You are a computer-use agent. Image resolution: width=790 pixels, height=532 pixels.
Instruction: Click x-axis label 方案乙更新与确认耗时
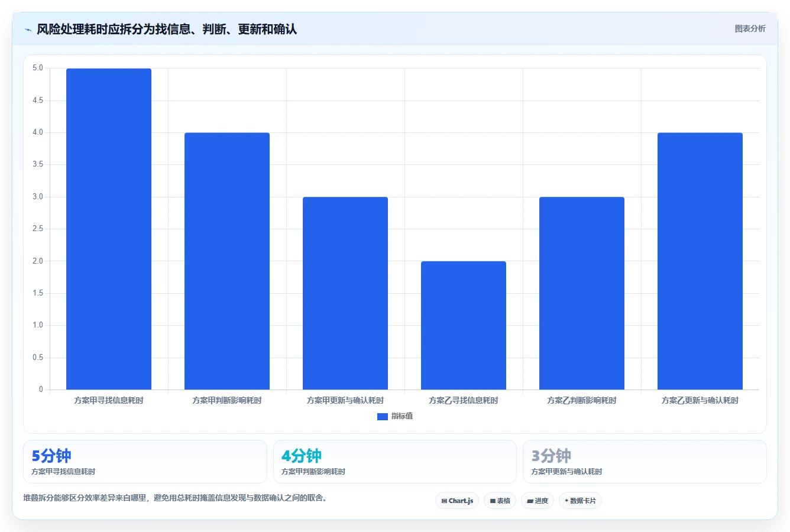click(700, 401)
